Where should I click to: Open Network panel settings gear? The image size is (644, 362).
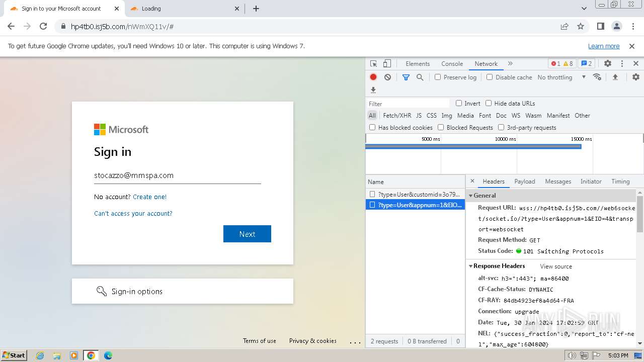pos(636,77)
